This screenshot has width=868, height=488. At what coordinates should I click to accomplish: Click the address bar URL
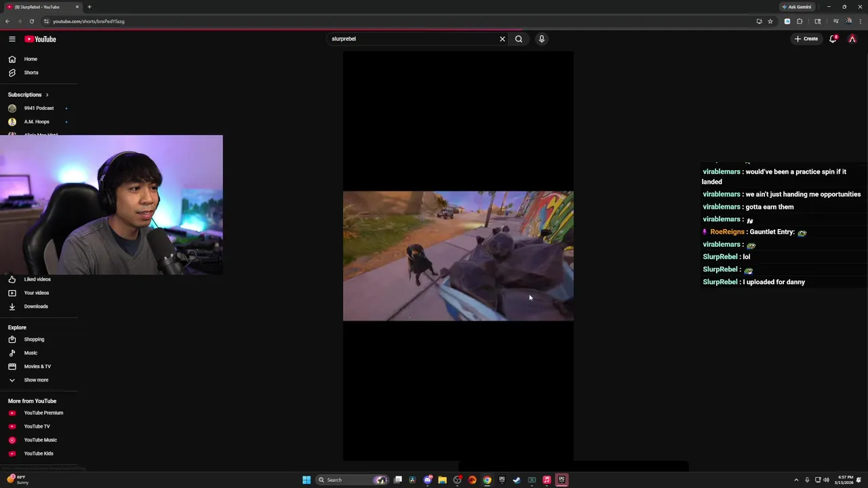tap(89, 21)
